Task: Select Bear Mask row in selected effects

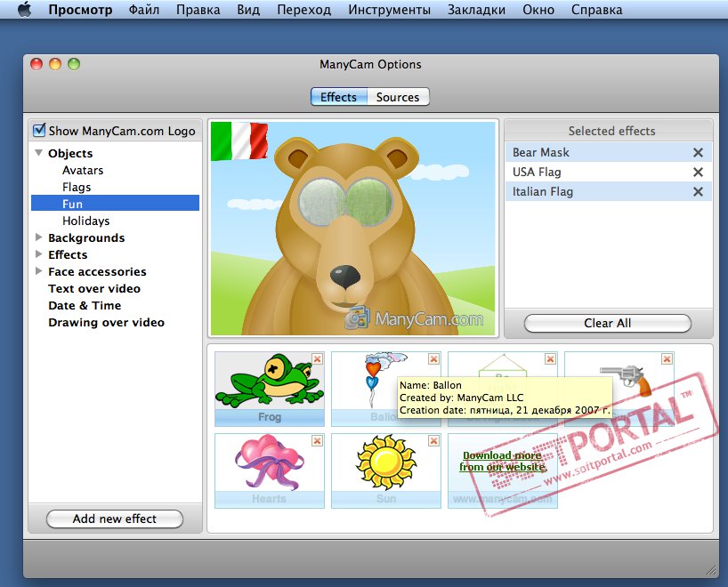Action: 608,153
